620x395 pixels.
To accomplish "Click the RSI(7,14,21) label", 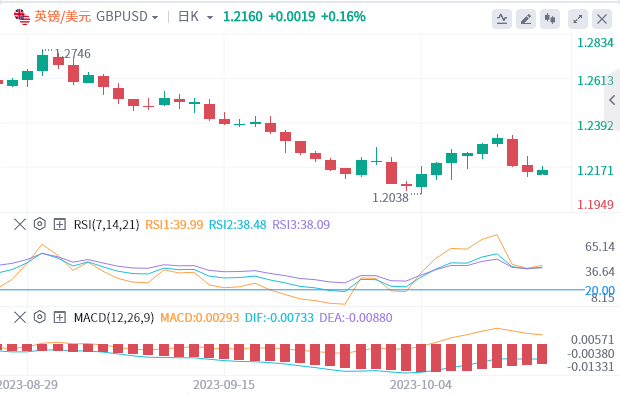I will tap(106, 225).
